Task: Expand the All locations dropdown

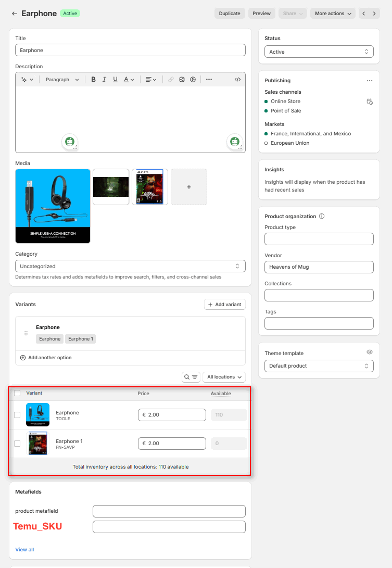Action: [224, 377]
